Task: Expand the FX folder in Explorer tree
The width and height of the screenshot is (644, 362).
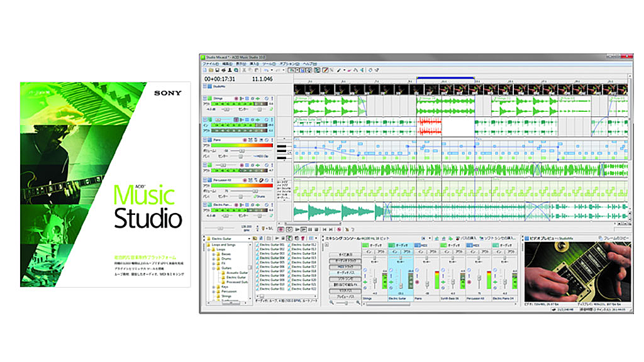Action: 214,263
